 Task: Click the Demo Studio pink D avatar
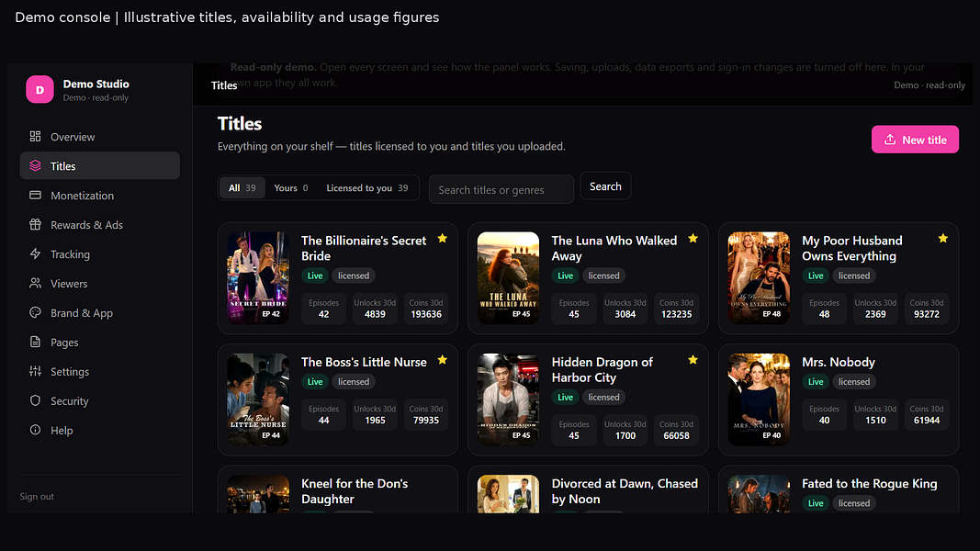(39, 89)
